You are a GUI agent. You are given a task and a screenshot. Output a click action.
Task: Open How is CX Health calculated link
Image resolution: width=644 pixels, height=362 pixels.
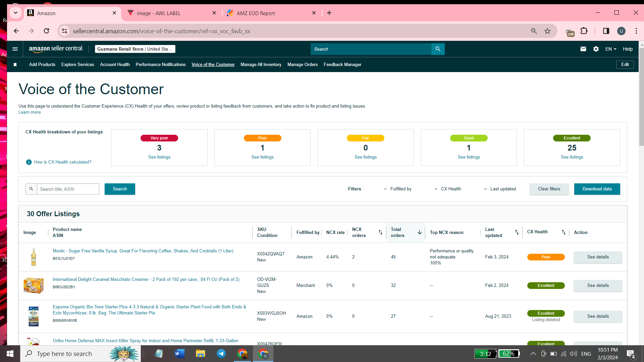pyautogui.click(x=62, y=162)
